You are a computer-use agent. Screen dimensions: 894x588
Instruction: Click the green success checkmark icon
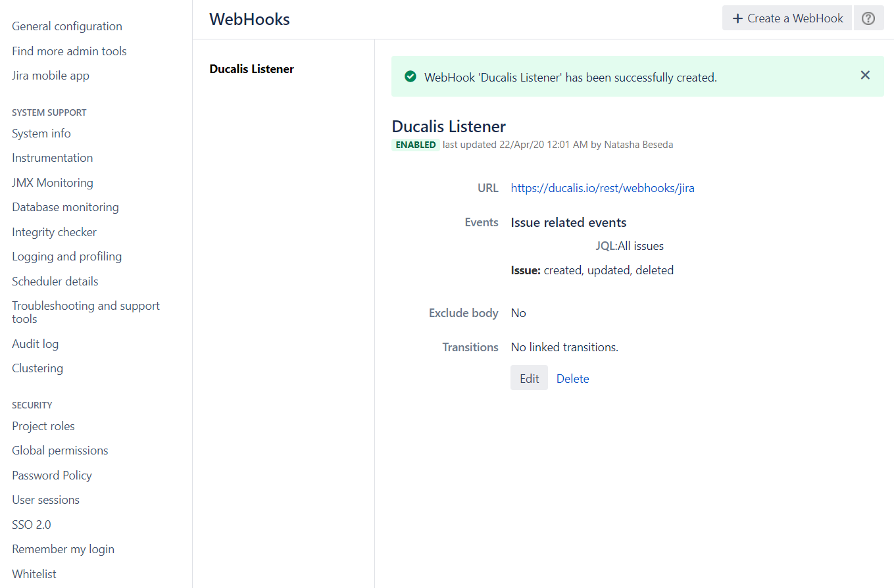(410, 77)
